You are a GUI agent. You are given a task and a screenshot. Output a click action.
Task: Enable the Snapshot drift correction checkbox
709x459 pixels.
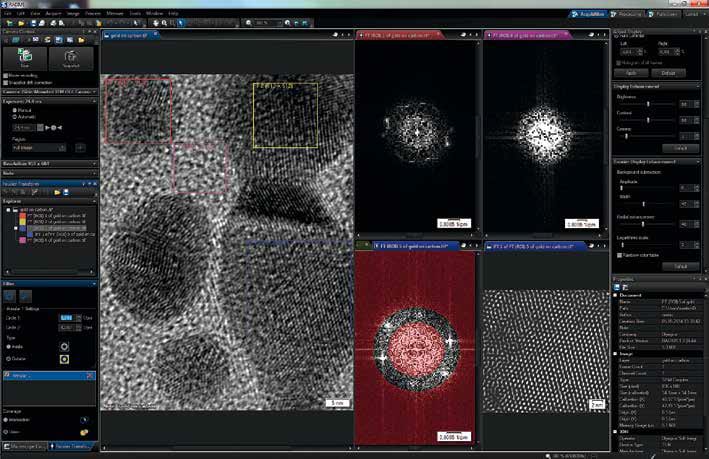(7, 81)
